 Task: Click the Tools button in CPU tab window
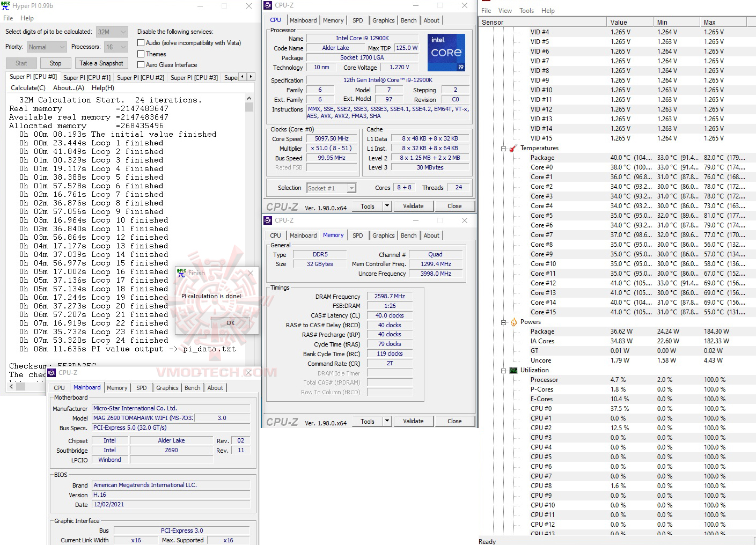[368, 206]
